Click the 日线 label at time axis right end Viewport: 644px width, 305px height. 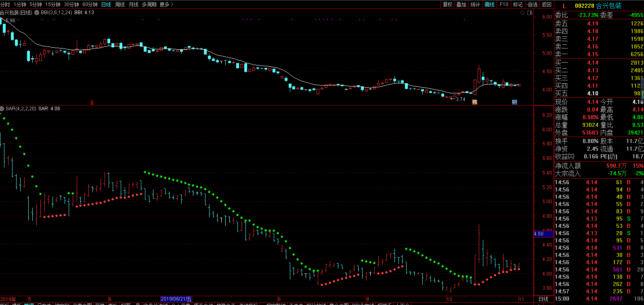(543, 299)
